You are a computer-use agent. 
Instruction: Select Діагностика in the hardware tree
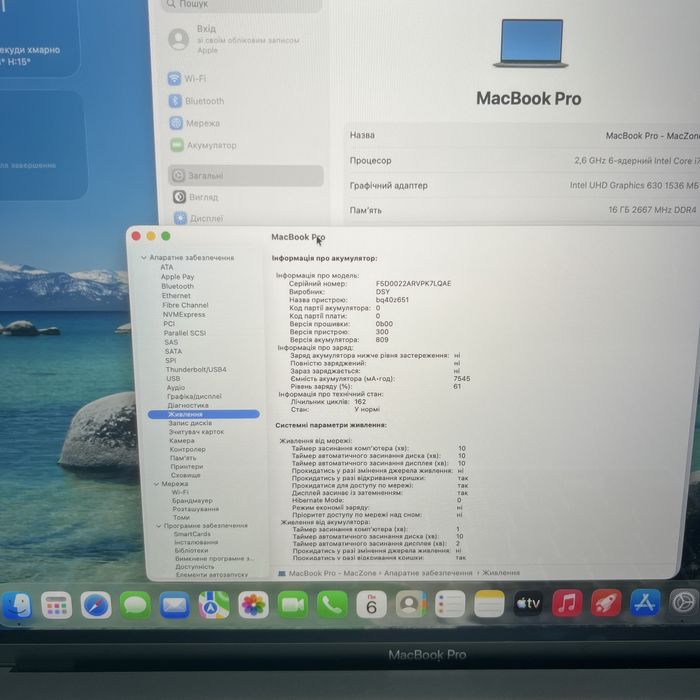click(x=188, y=405)
